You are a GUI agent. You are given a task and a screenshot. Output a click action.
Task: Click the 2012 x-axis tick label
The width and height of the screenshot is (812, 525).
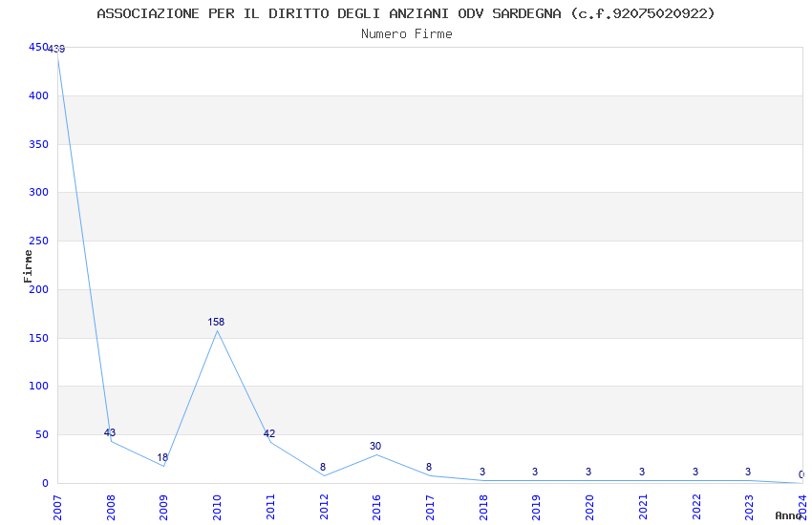[x=324, y=508]
